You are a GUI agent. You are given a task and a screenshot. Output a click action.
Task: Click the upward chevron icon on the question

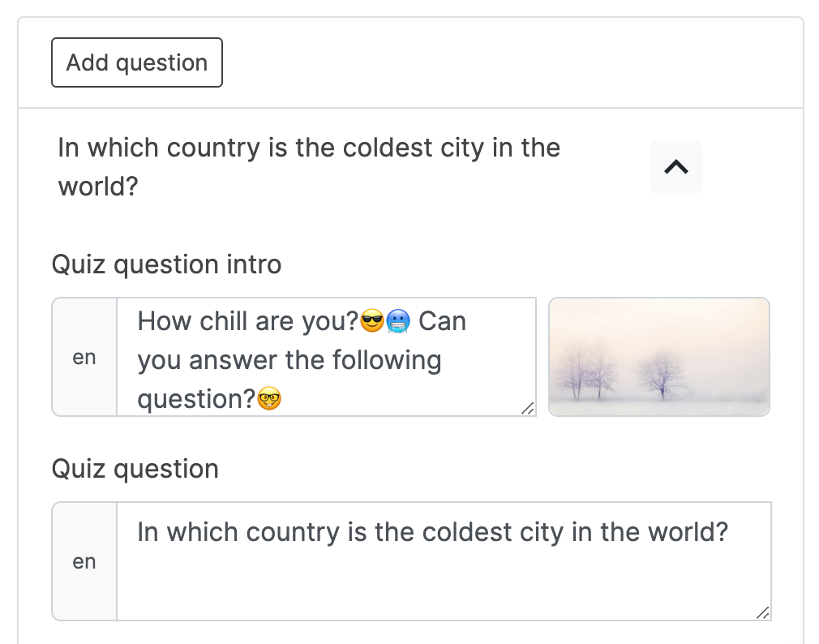(x=675, y=167)
